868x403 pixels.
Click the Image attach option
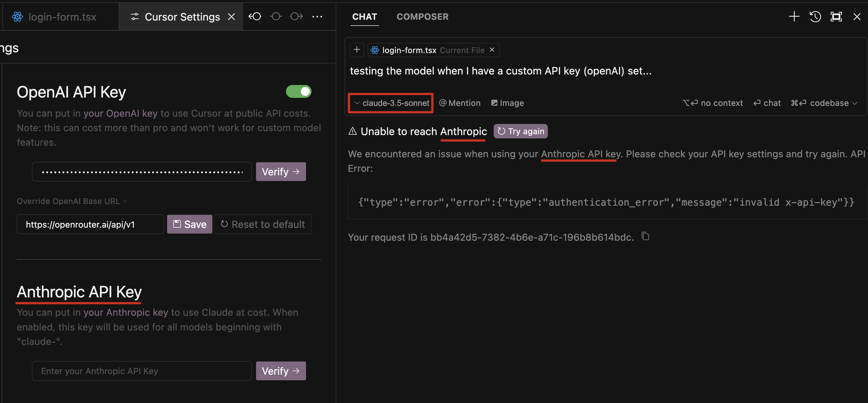[x=508, y=103]
